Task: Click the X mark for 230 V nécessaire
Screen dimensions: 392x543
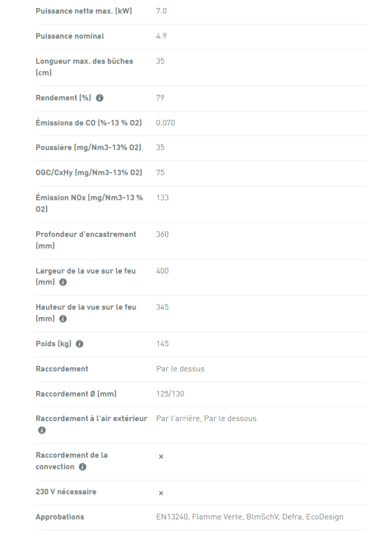Action: click(x=161, y=493)
